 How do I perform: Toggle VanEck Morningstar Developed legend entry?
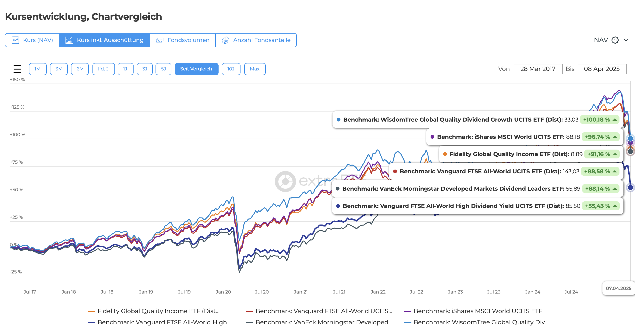pyautogui.click(x=324, y=322)
